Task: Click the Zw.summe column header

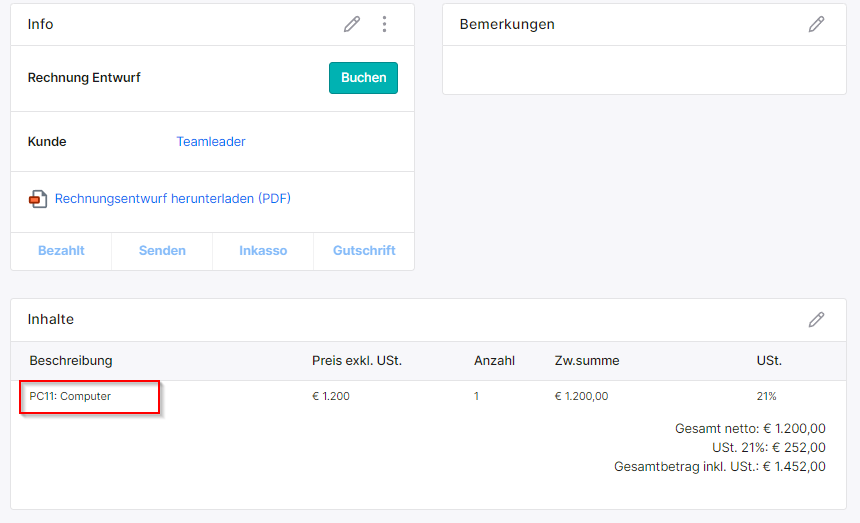Action: click(x=587, y=361)
